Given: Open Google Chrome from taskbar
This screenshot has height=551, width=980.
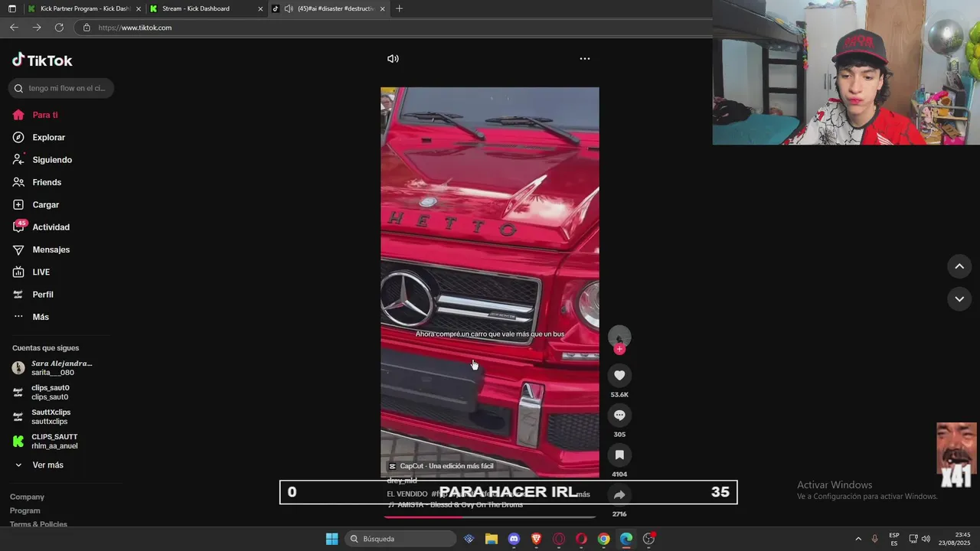Looking at the screenshot, I should click(603, 539).
